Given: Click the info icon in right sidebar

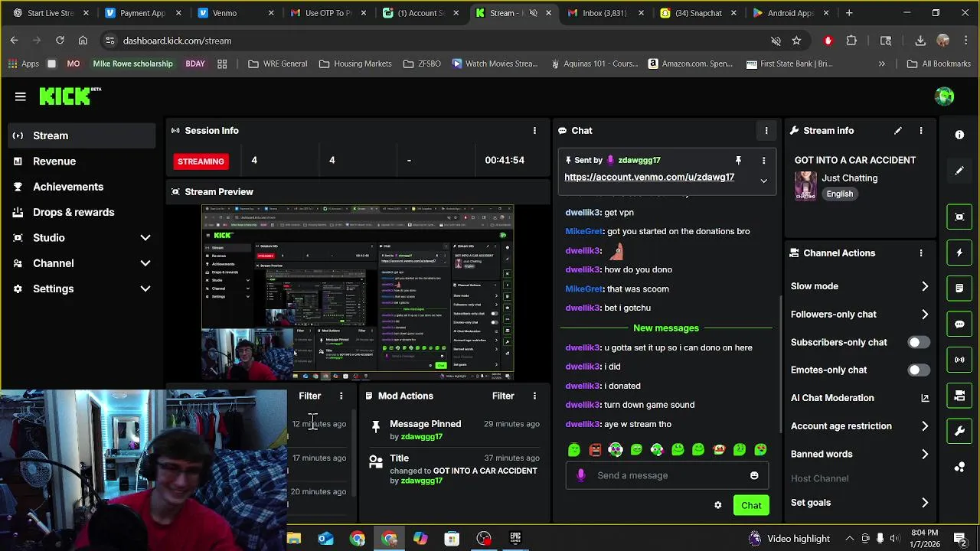Looking at the screenshot, I should [959, 135].
